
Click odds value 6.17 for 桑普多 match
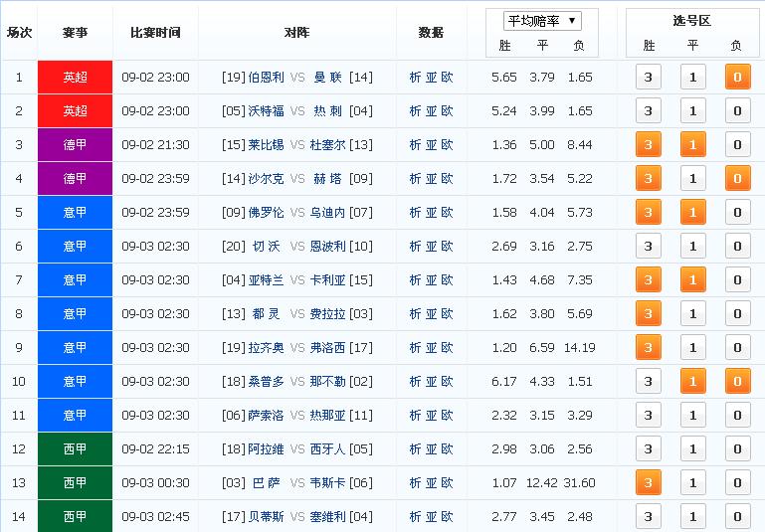[504, 381]
